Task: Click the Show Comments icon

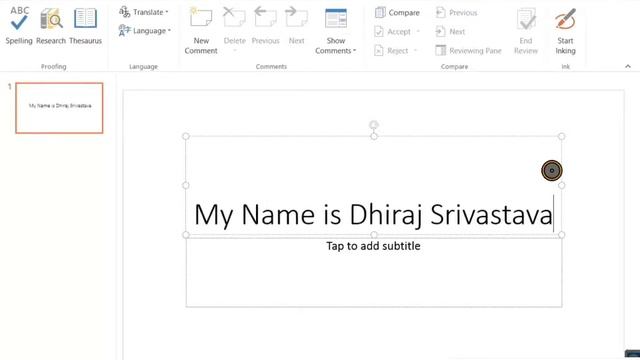Action: pyautogui.click(x=336, y=18)
